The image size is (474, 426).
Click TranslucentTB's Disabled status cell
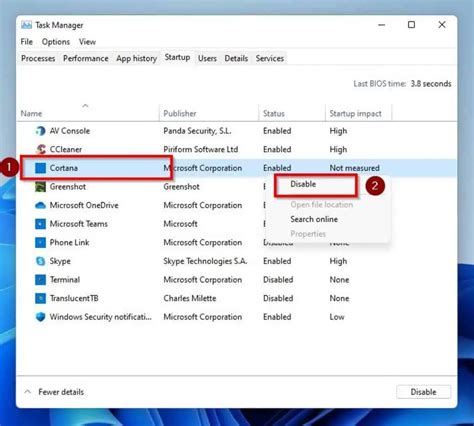coord(278,298)
